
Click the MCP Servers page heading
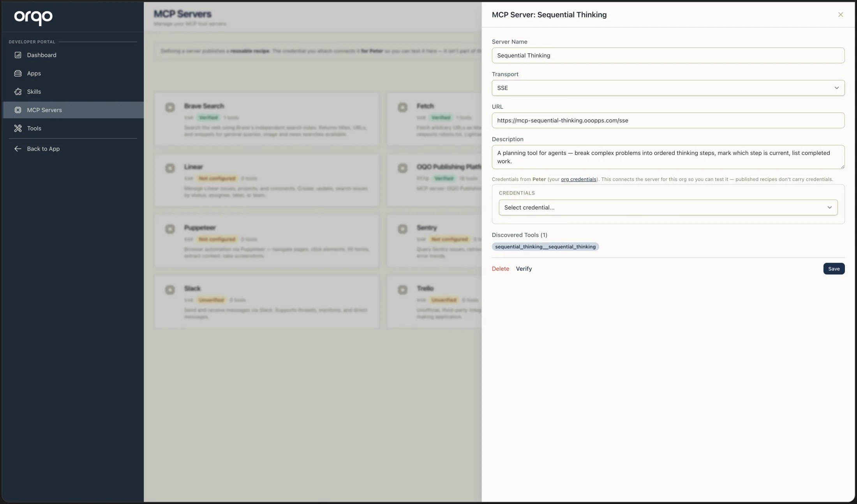(x=183, y=14)
